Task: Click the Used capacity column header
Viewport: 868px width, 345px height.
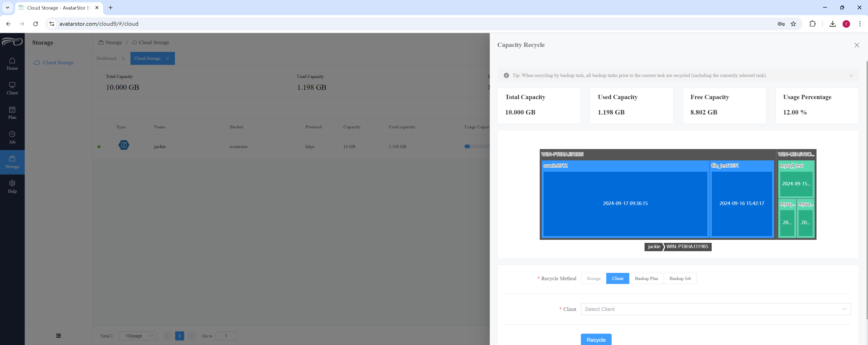Action: 402,127
